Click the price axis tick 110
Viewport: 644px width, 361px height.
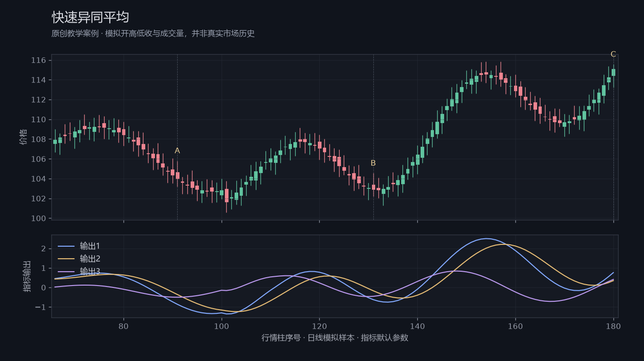coord(38,120)
